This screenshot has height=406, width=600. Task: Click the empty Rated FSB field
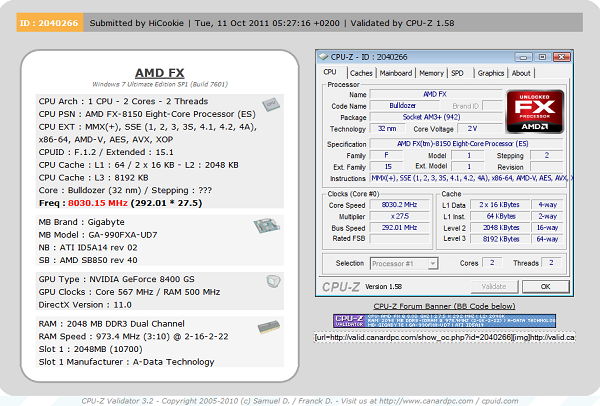pyautogui.click(x=399, y=239)
